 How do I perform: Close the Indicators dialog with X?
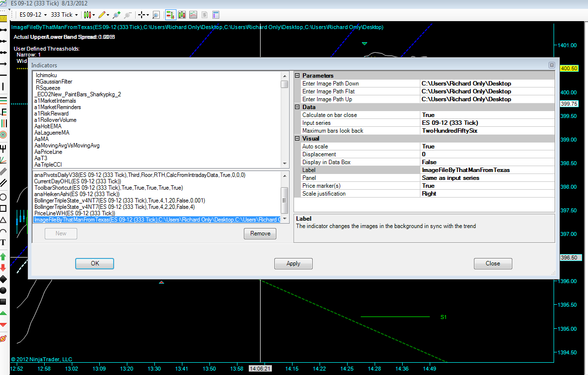pyautogui.click(x=552, y=65)
